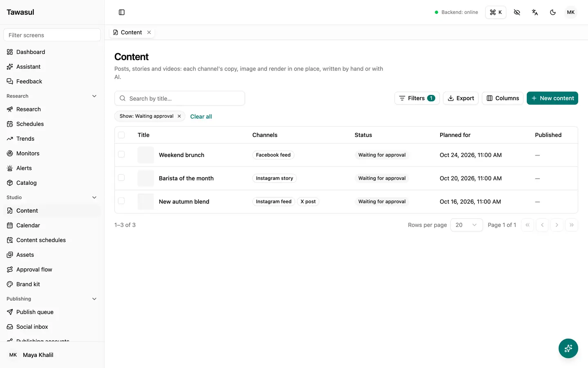Viewport: 588px width, 368px height.
Task: Click the Search by title field
Action: 180,98
